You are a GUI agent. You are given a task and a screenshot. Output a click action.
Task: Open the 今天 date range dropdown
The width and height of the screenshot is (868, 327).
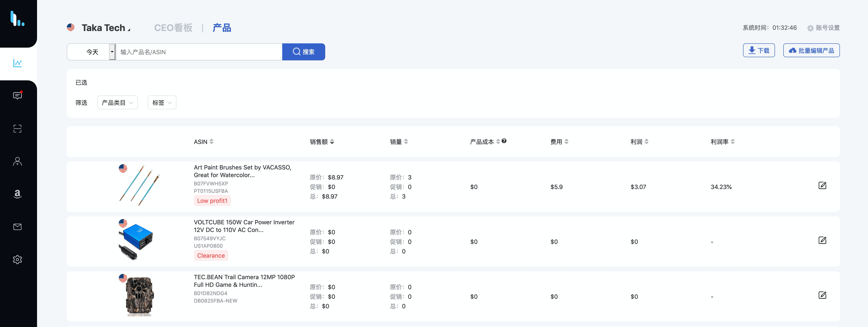(91, 52)
